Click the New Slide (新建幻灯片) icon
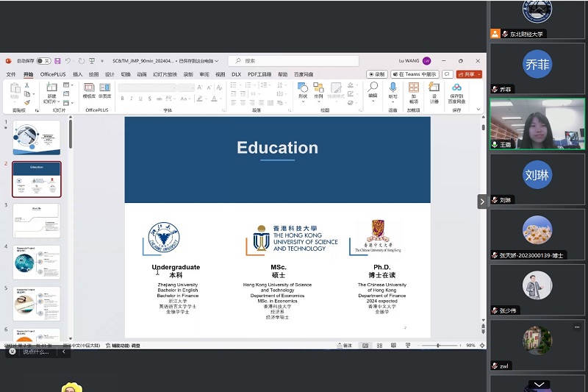This screenshot has height=392, width=588. click(x=51, y=91)
